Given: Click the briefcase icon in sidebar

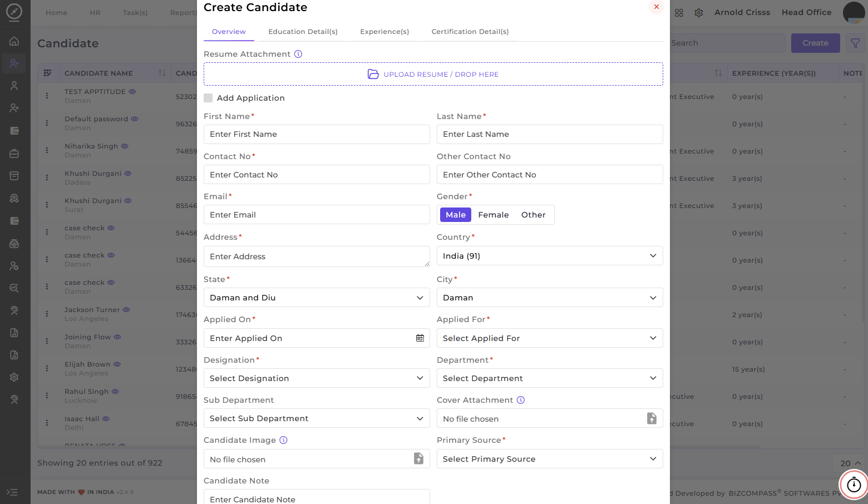Looking at the screenshot, I should [14, 154].
